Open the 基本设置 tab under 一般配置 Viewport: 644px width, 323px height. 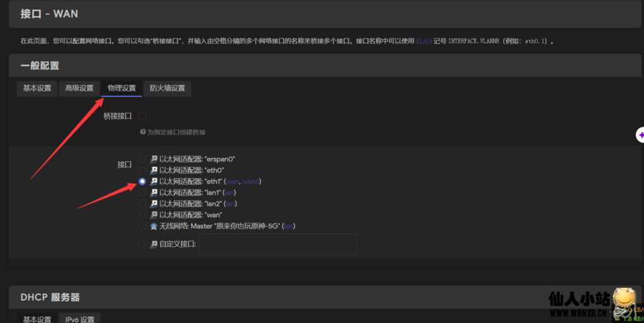pyautogui.click(x=37, y=88)
